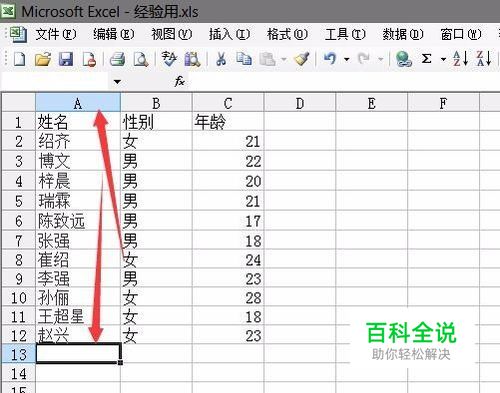Select age cell with value 24
The width and height of the screenshot is (500, 393).
228,259
